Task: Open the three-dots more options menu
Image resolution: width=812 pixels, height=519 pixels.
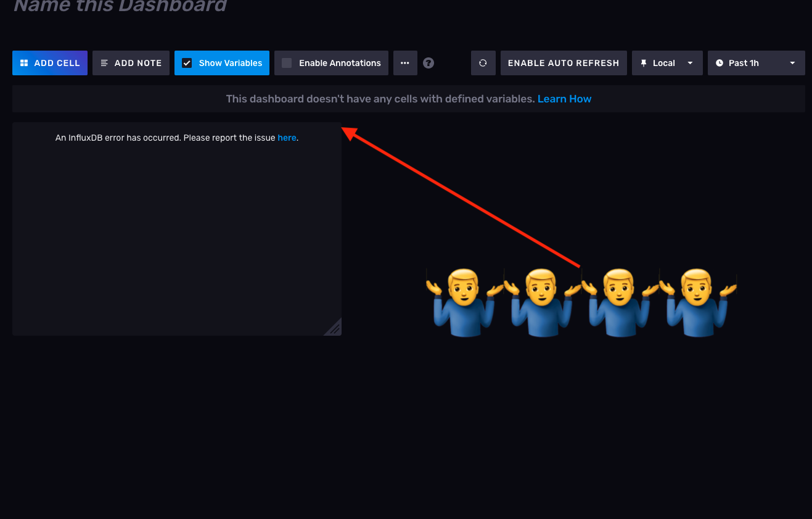Action: click(405, 63)
